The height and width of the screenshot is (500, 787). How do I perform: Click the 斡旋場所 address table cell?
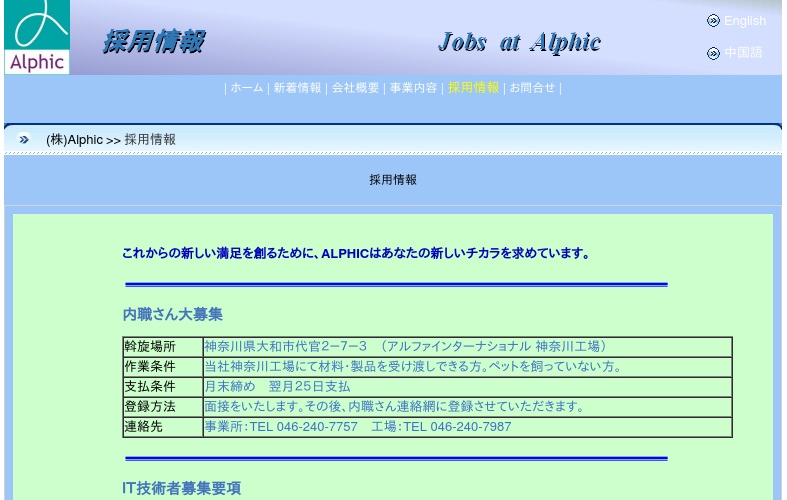pyautogui.click(x=467, y=347)
